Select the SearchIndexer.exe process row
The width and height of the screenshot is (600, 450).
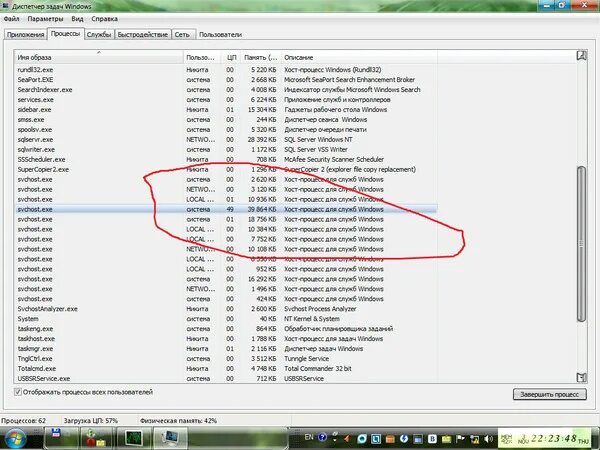(226, 90)
